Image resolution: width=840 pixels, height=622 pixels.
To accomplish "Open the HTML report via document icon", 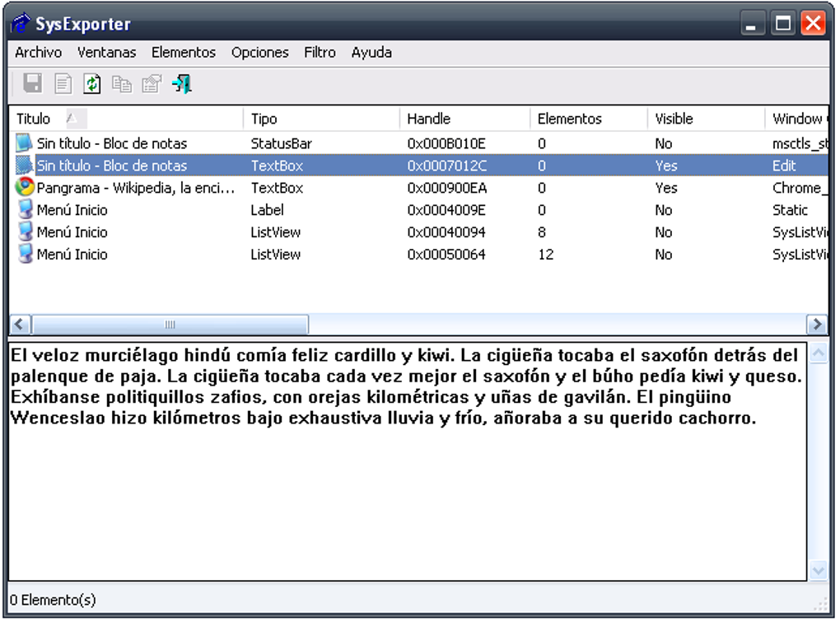I will (63, 83).
